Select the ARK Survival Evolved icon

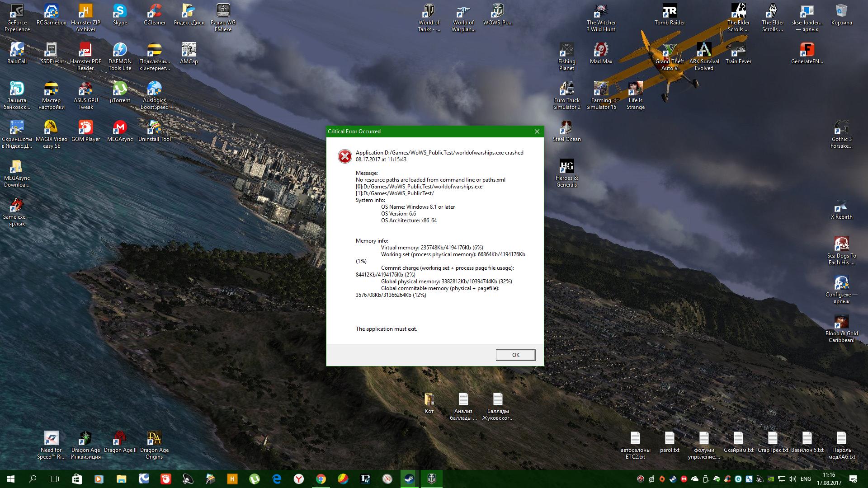pos(704,57)
